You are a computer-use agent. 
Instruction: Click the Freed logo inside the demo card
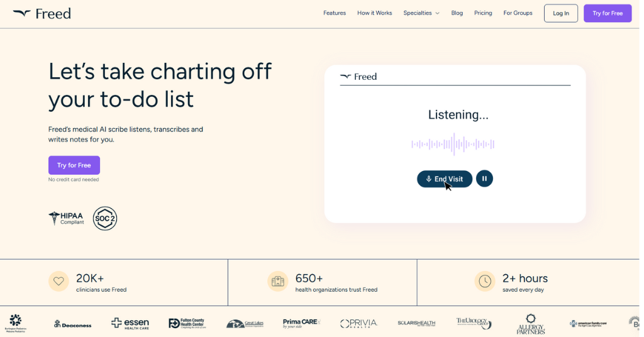pos(358,77)
